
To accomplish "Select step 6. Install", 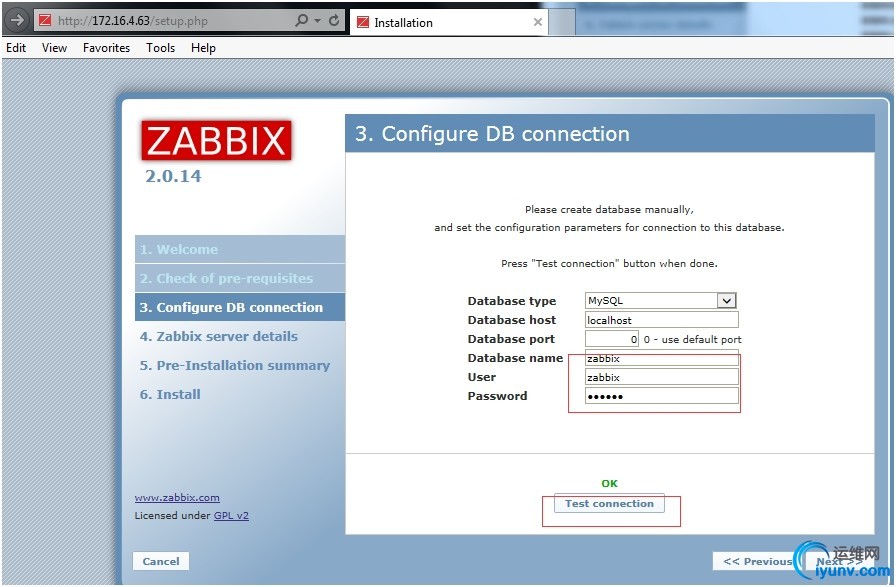I will (x=170, y=394).
